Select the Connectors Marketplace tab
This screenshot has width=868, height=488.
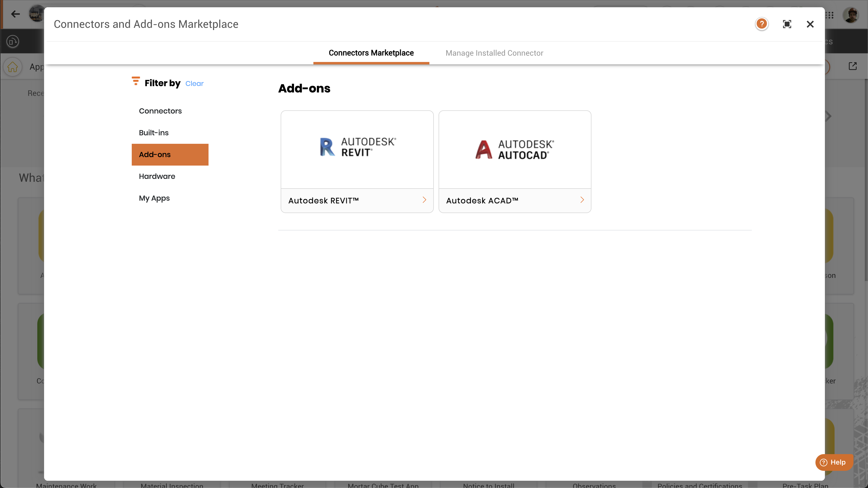tap(371, 53)
